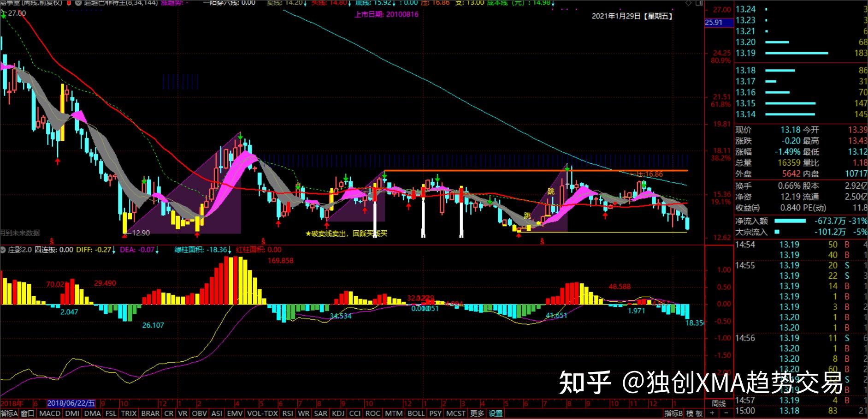Select the FSL indicator tab
Viewport: 868px width, 419px height.
[111, 413]
